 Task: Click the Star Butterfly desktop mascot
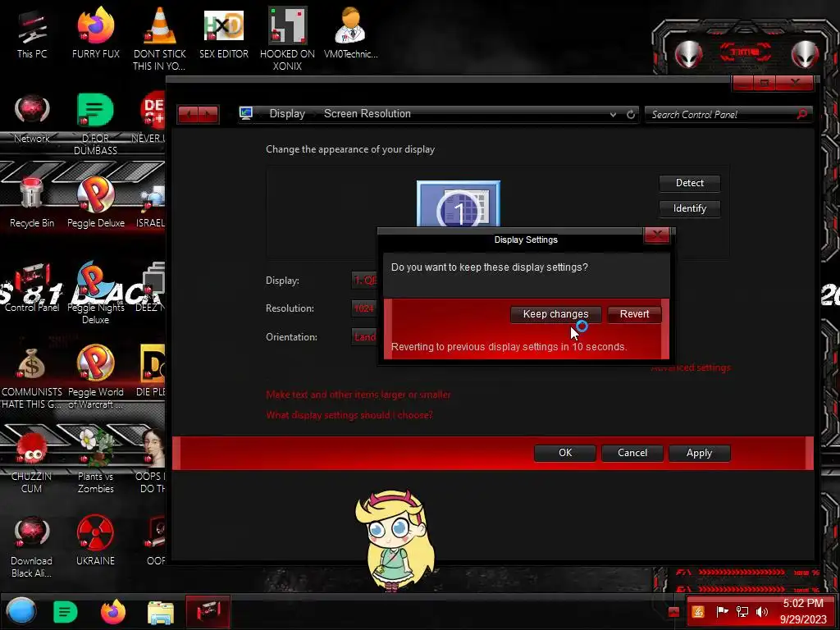pos(395,540)
